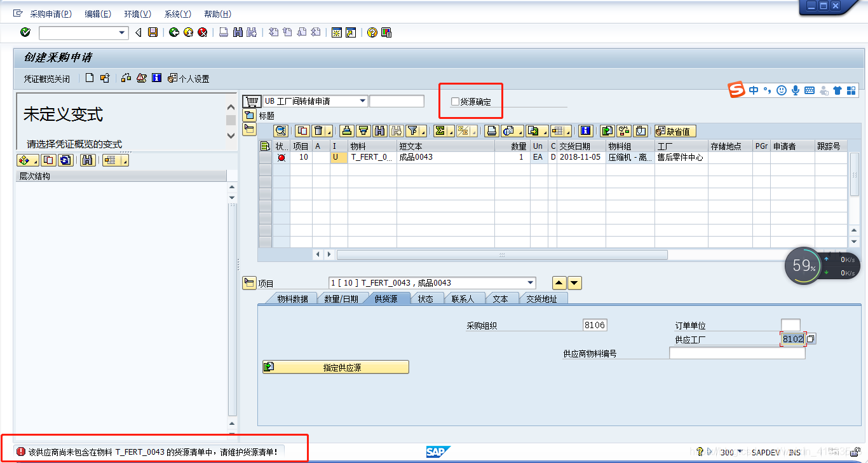Image resolution: width=868 pixels, height=463 pixels.
Task: Click the item Details magnifier icon in grid toolbar
Action: tap(281, 131)
